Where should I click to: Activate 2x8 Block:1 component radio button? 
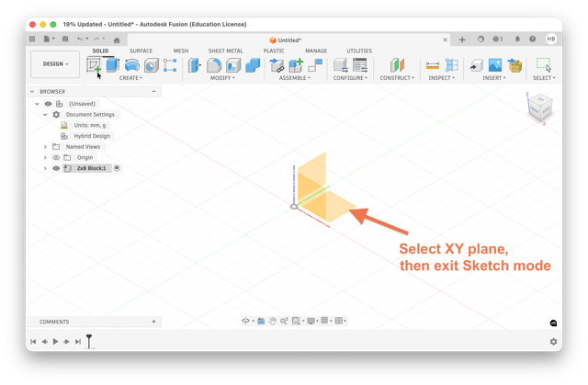click(x=117, y=168)
